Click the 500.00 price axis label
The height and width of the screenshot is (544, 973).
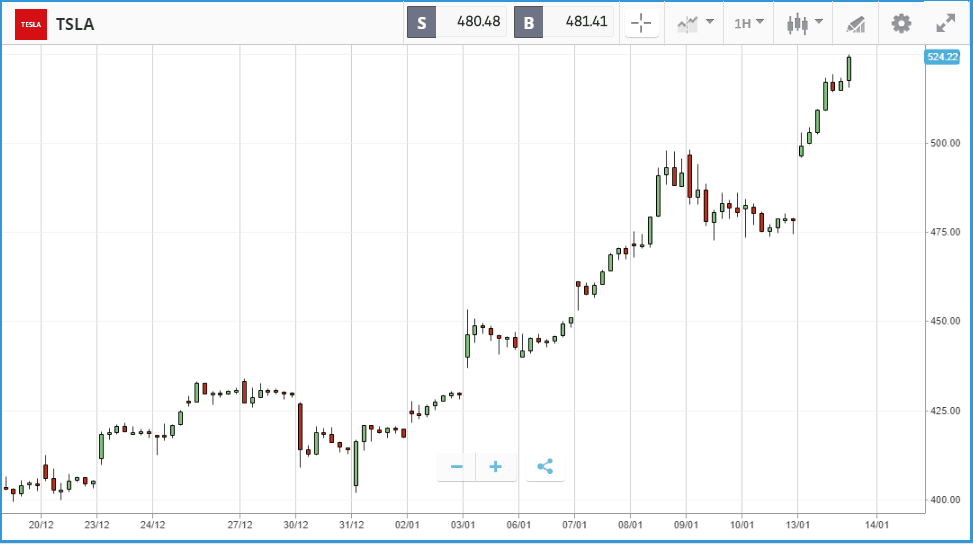pos(944,143)
